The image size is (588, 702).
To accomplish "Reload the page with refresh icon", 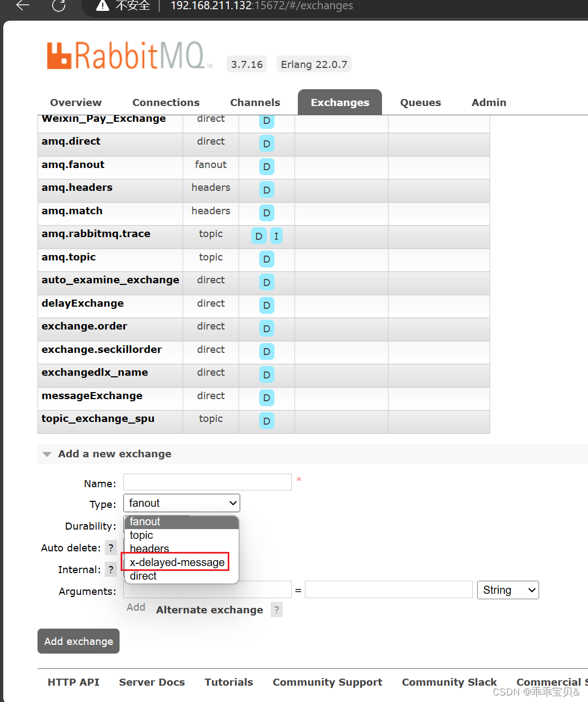I will (58, 6).
